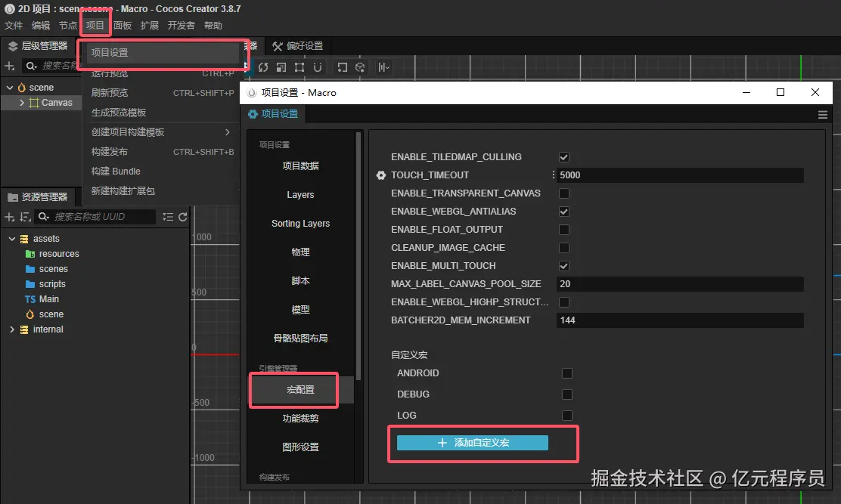Open the 节点 menu
841x504 pixels.
[67, 26]
